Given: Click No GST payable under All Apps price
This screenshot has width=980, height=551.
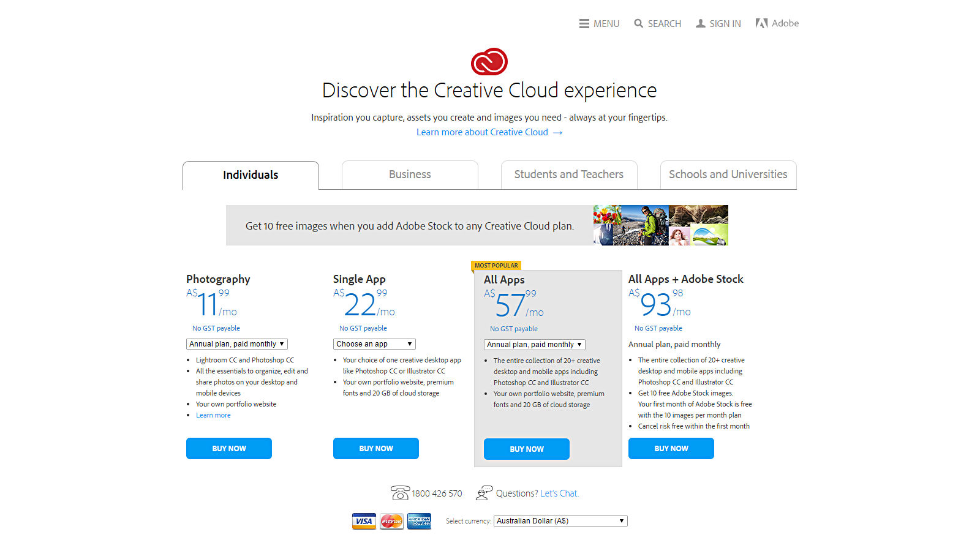Looking at the screenshot, I should (514, 329).
